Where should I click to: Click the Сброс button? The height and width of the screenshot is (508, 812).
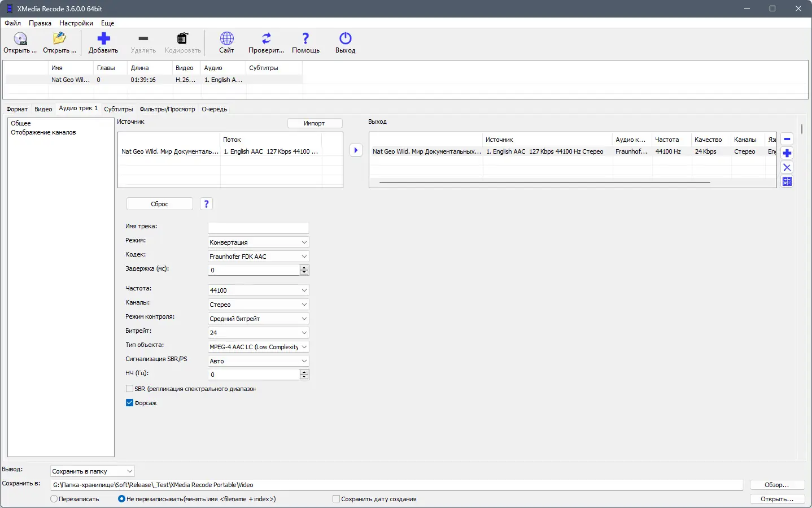click(160, 204)
